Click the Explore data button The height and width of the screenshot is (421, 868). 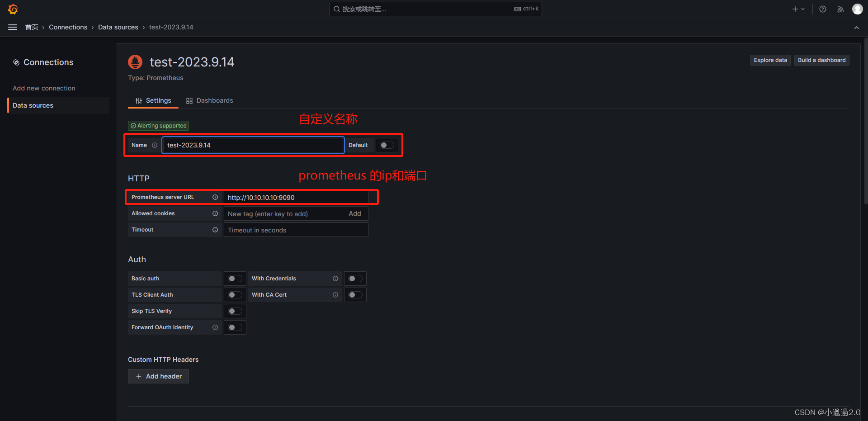click(x=770, y=60)
